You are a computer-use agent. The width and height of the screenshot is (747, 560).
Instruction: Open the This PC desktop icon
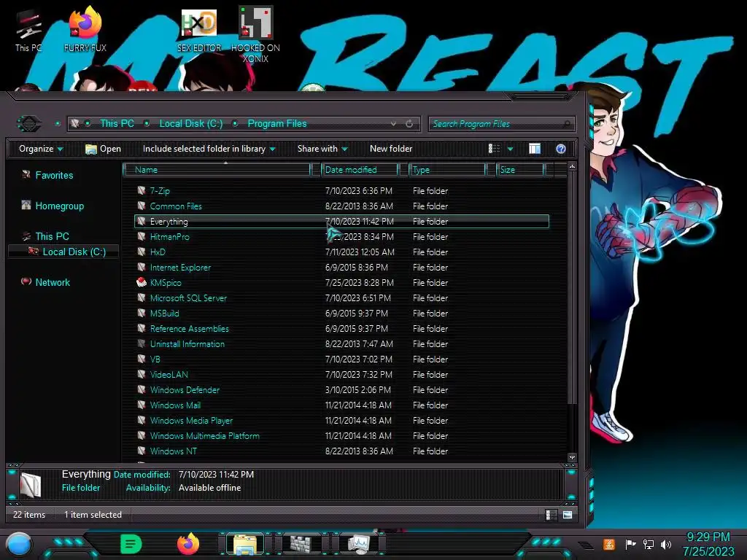[x=28, y=31]
